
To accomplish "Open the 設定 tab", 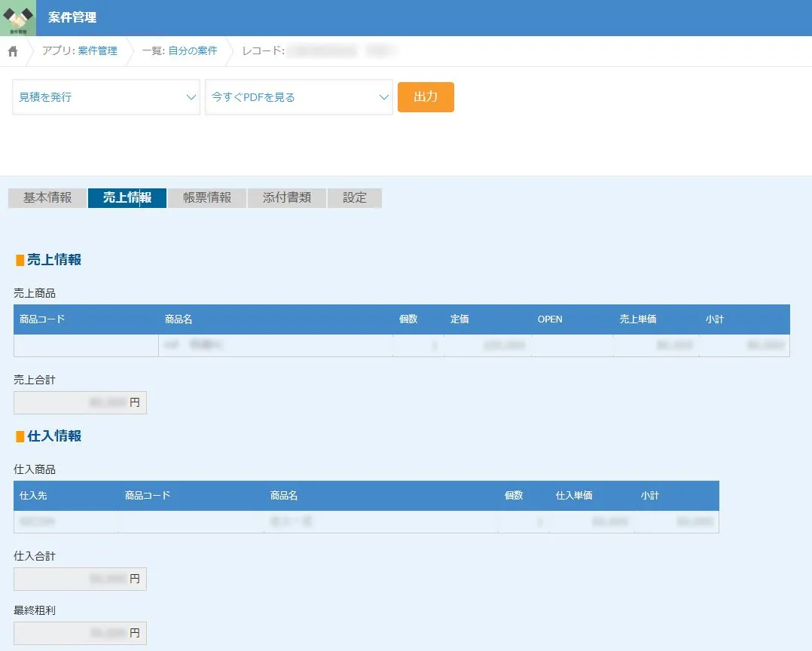I will 355,198.
